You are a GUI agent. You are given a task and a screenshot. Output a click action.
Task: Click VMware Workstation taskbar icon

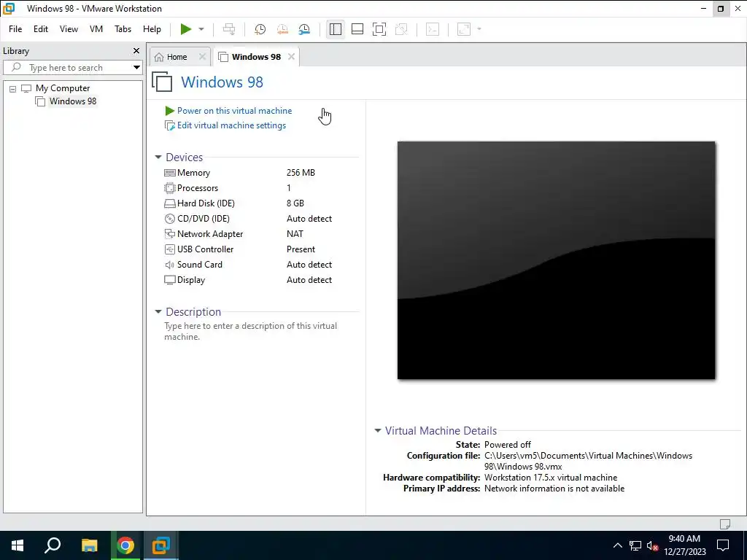coord(161,545)
